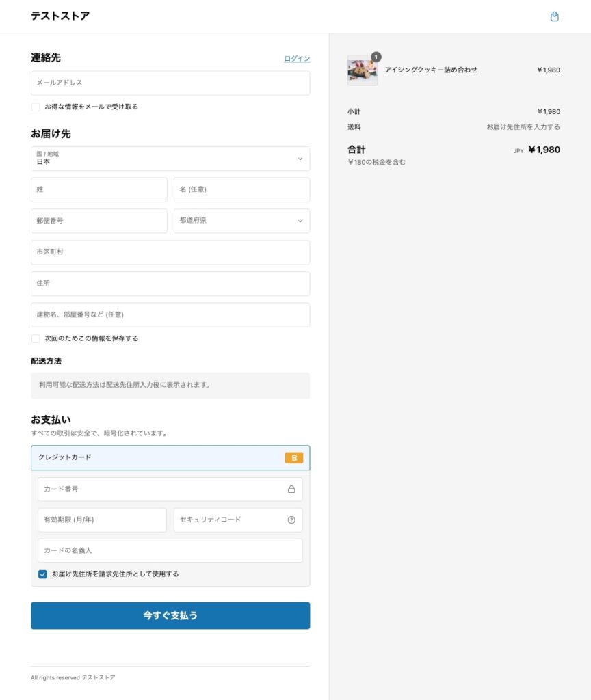
Task: Click the iced cookie product thumbnail
Action: click(362, 71)
